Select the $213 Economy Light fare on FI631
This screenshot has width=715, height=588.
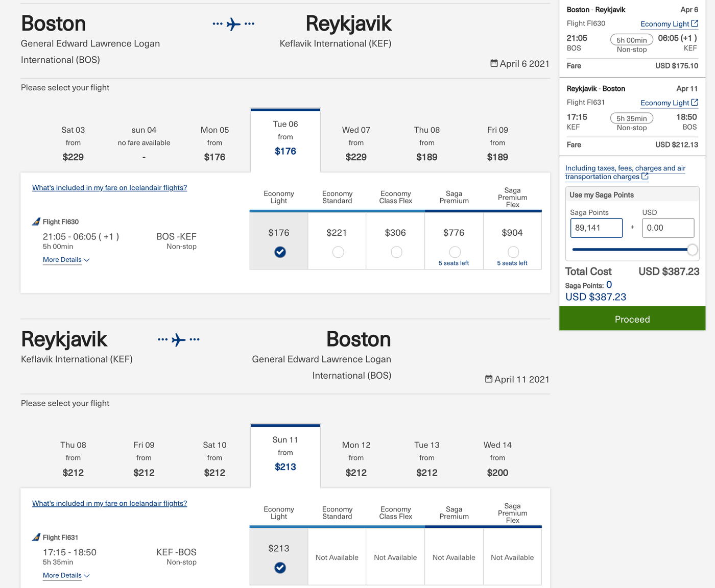coord(280,568)
